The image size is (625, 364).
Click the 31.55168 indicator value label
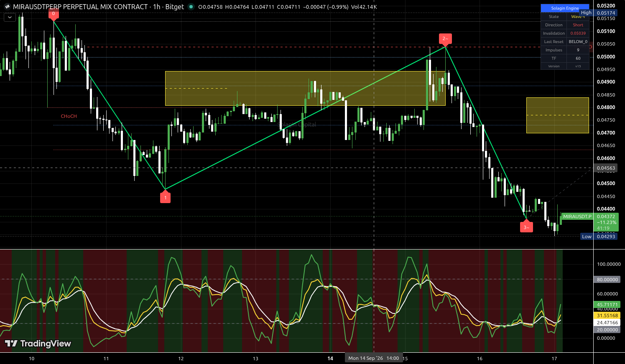pos(607,316)
